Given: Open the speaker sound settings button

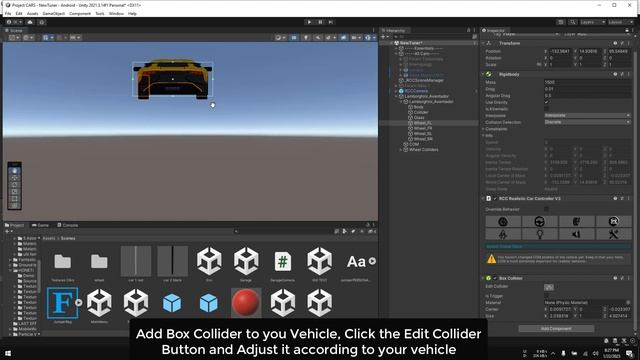Looking at the screenshot, I should 576,234.
